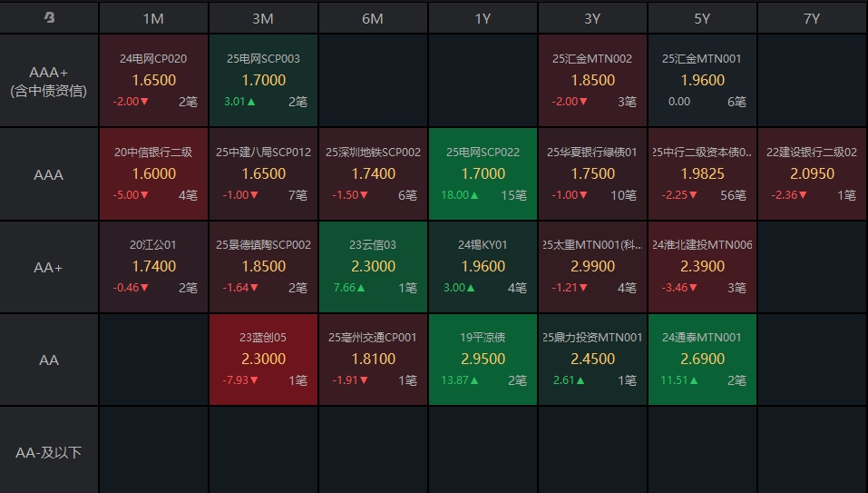Open the 25电网SCP022 bond cell
The image size is (868, 493).
pos(483,174)
